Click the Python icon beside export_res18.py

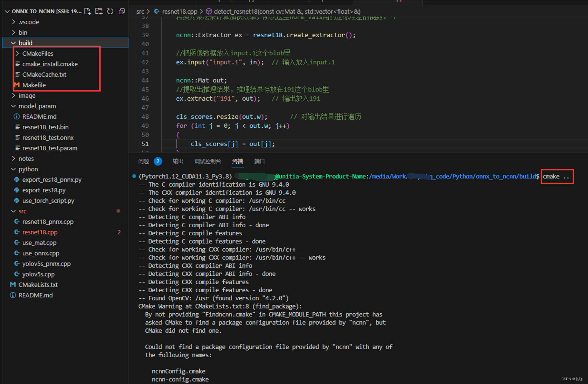tap(17, 190)
